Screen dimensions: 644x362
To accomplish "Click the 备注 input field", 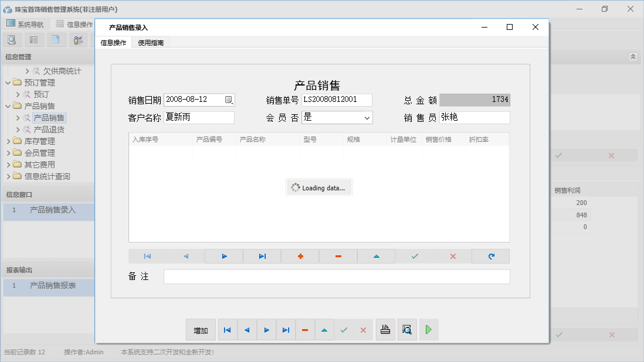I will click(x=337, y=276).
